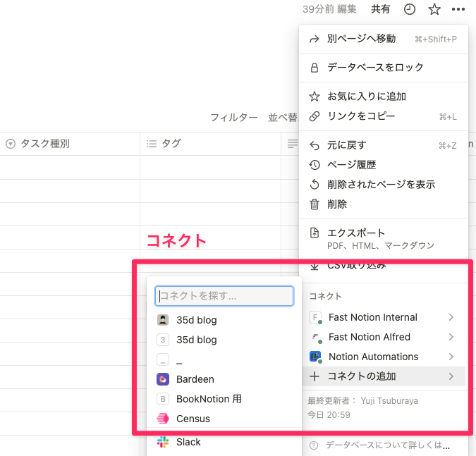
Task: Click the Notion Automations icon
Action: point(315,357)
